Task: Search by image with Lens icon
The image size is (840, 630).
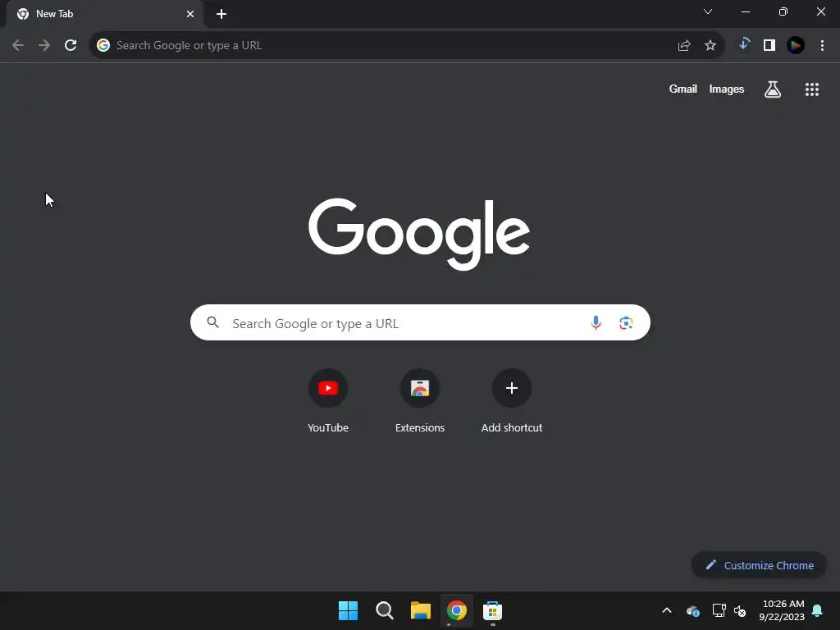Action: [626, 323]
